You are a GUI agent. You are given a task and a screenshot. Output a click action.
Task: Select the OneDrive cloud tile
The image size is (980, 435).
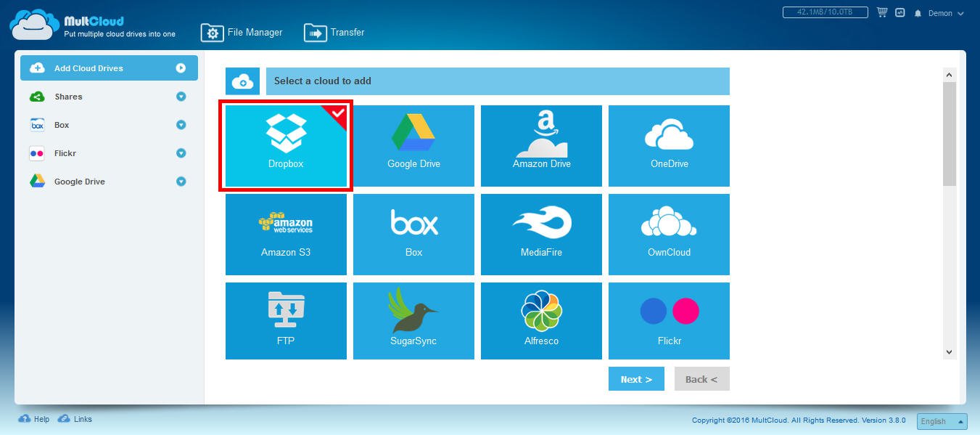click(669, 146)
